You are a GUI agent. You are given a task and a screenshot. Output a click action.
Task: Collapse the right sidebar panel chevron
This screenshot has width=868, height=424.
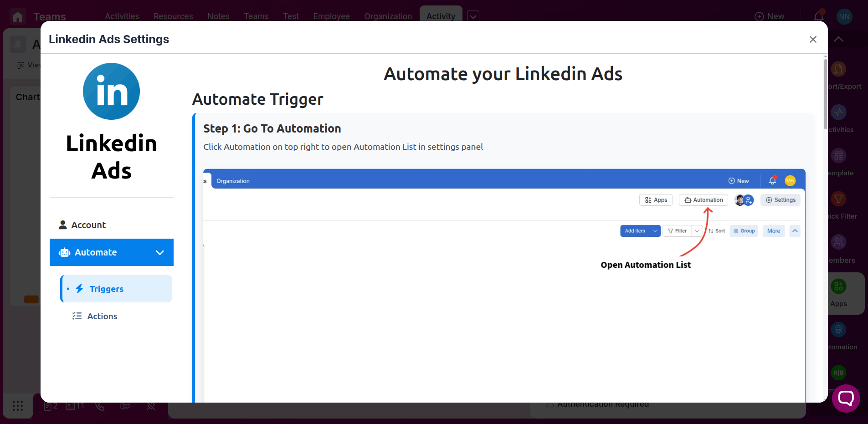click(839, 39)
